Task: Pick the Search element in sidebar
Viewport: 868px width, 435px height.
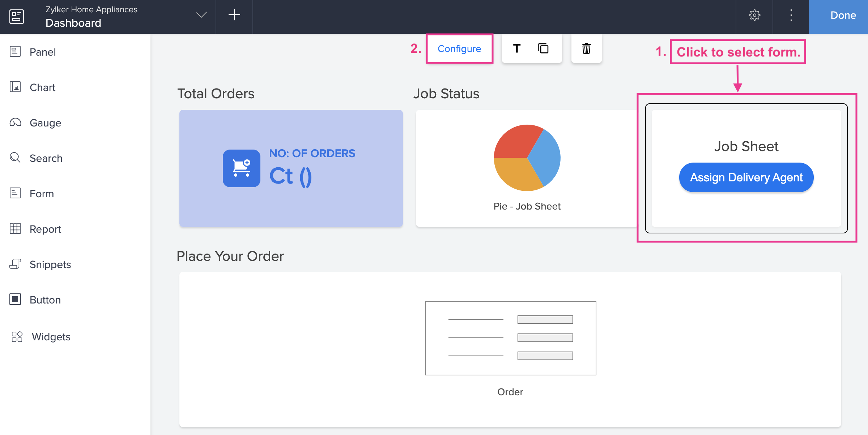Action: [x=46, y=158]
